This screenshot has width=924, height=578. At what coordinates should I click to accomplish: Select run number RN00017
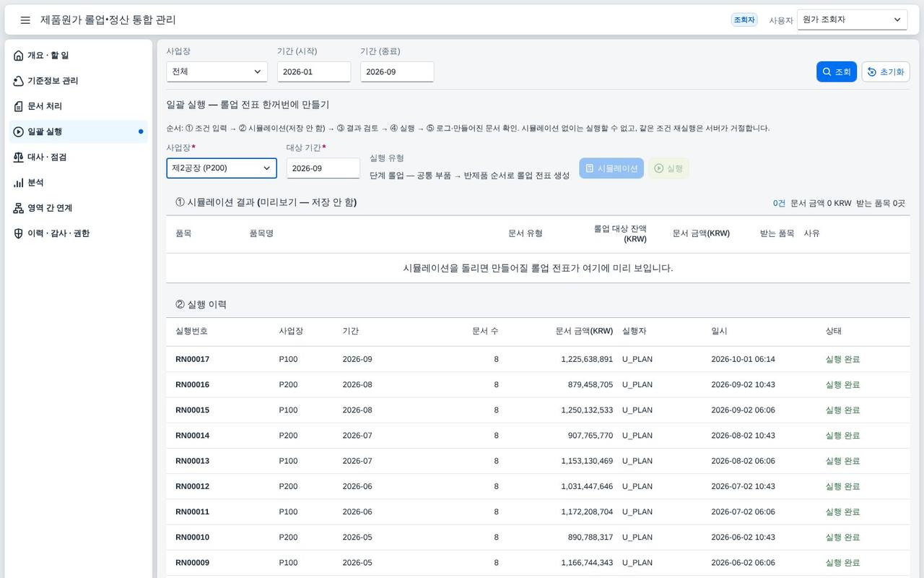(192, 359)
